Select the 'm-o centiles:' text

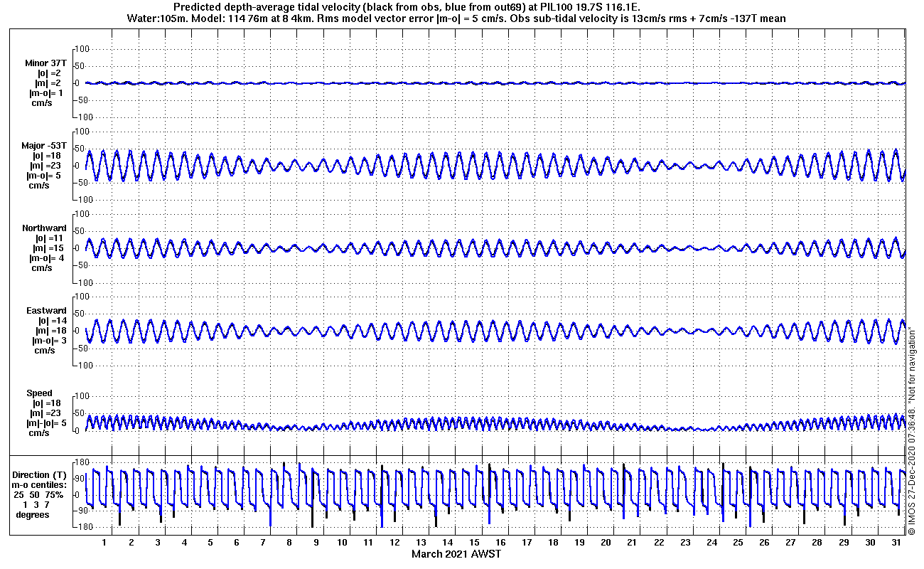pos(39,485)
